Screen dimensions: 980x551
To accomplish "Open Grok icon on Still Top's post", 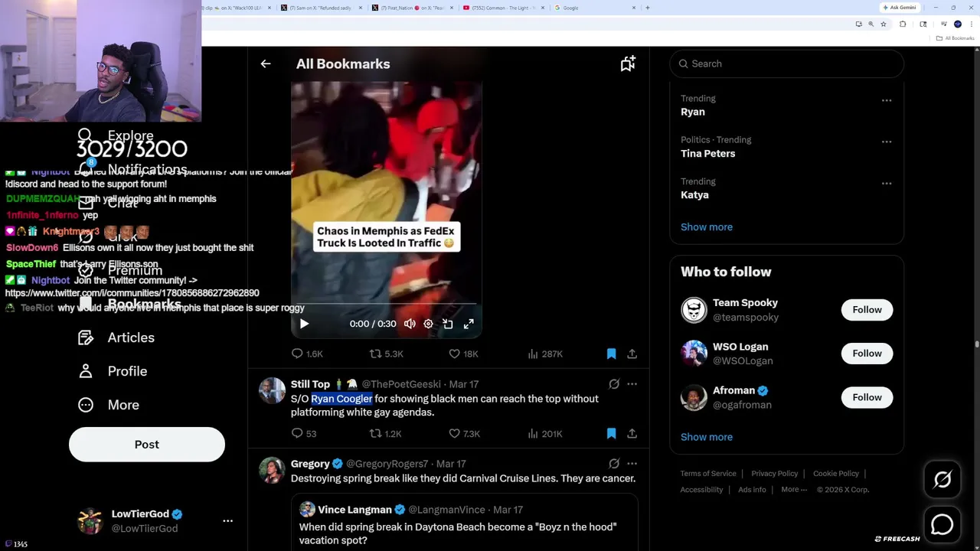I will [613, 384].
